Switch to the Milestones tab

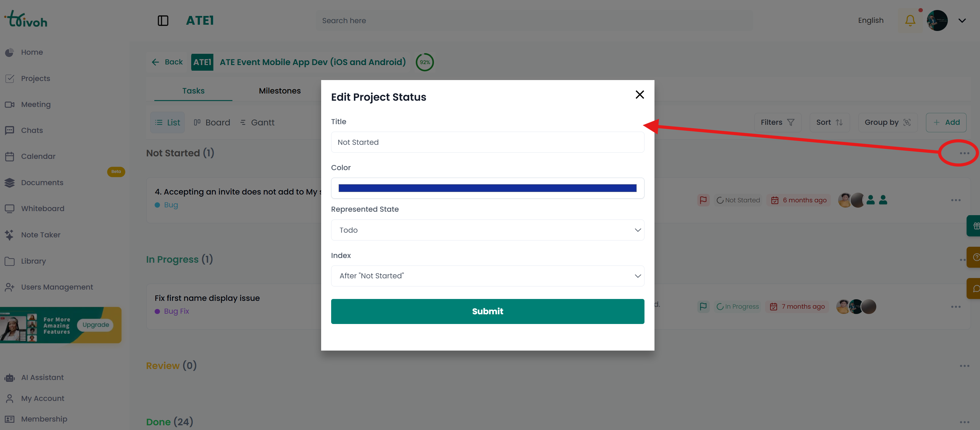click(x=280, y=91)
